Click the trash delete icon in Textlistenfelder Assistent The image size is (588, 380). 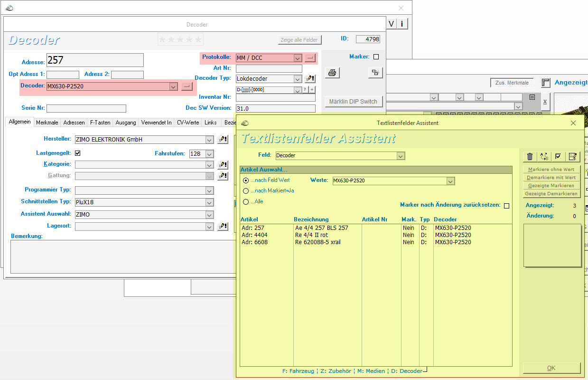click(530, 156)
